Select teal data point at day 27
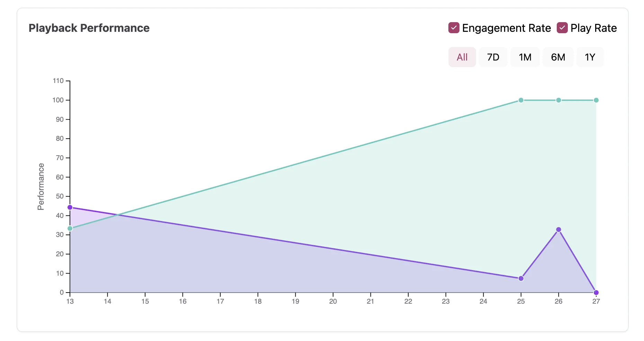Image resolution: width=644 pixels, height=341 pixels. tap(596, 100)
